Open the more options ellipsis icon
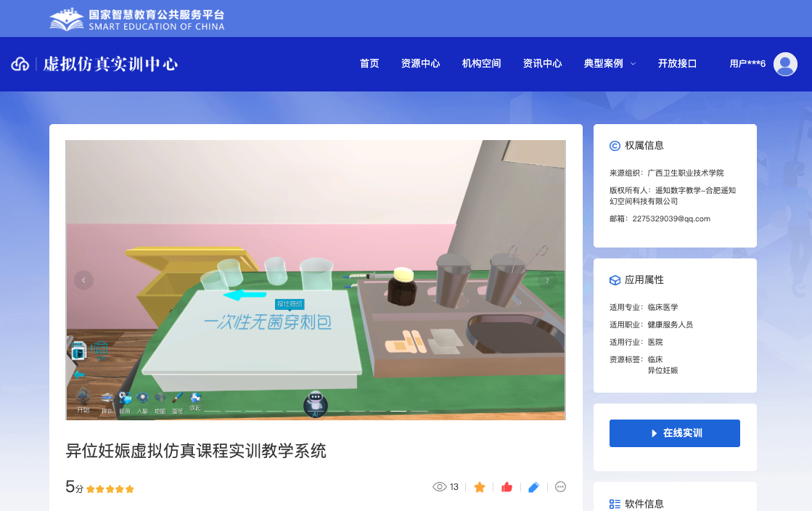This screenshot has height=511, width=812. point(560,487)
